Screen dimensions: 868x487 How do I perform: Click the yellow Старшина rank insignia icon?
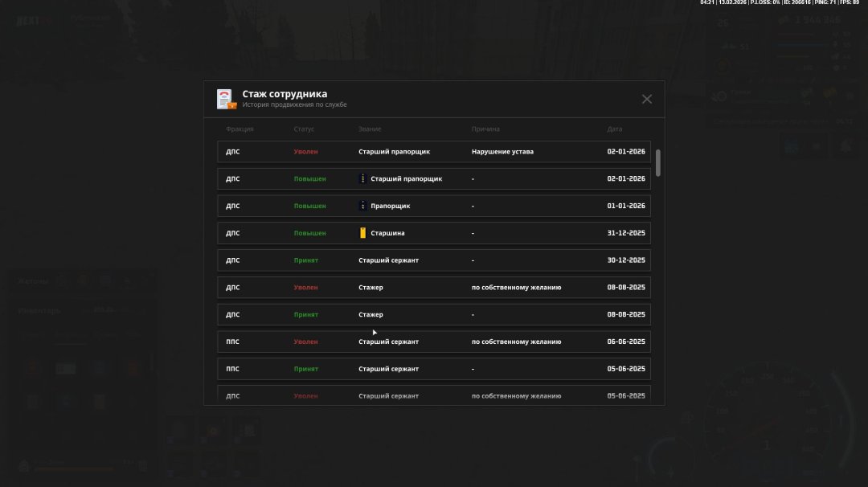(x=362, y=233)
